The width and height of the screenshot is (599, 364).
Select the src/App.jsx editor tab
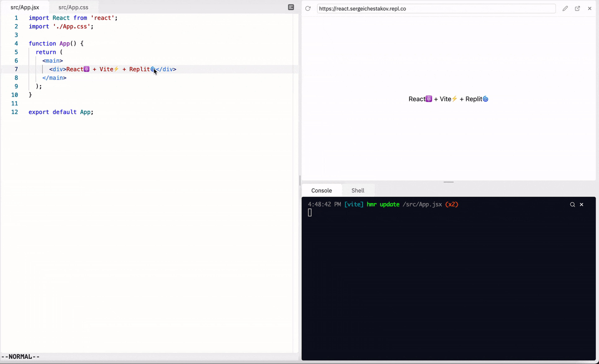tap(25, 7)
